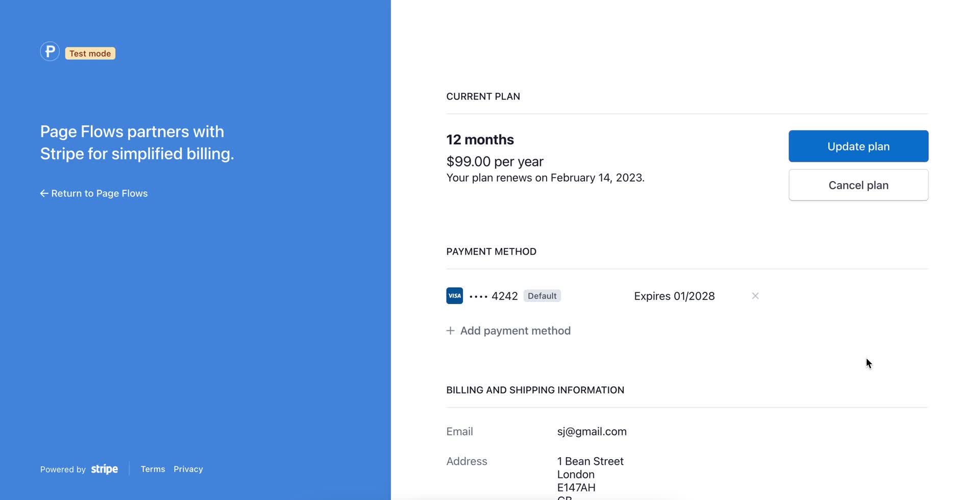
Task: Click the Expires 01/2028 text
Action: [x=674, y=296]
